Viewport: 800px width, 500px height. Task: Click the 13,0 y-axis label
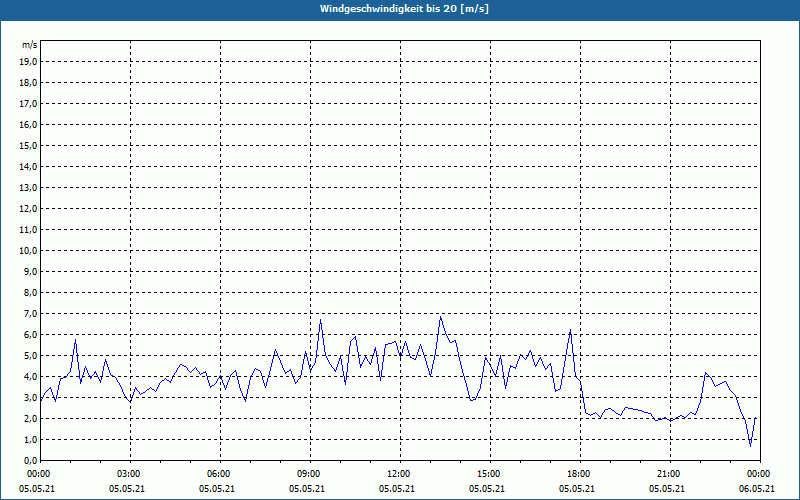(28, 188)
